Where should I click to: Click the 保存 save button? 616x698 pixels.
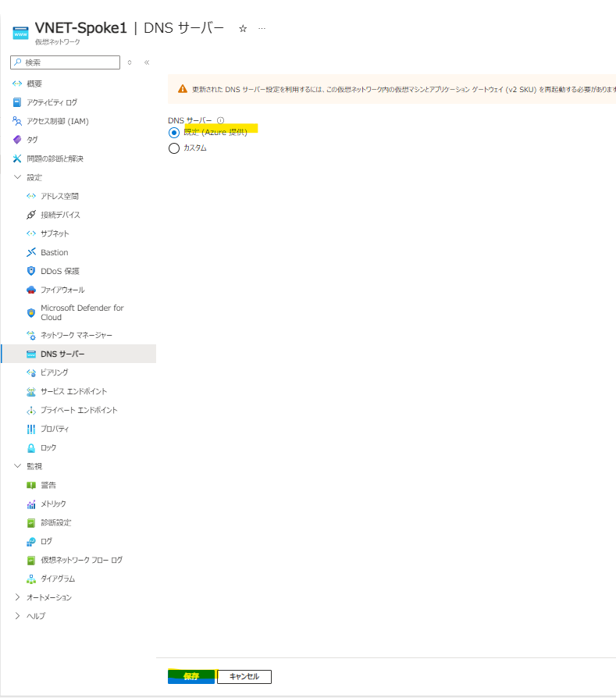click(191, 677)
